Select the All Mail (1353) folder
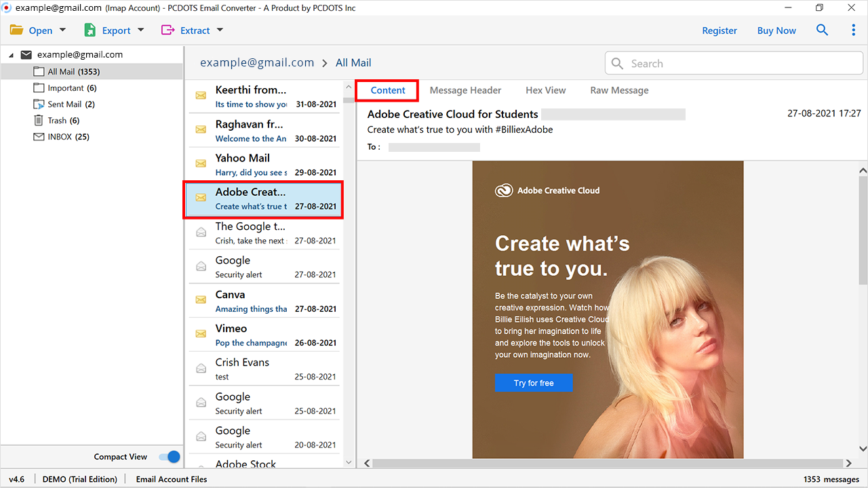 tap(92, 71)
